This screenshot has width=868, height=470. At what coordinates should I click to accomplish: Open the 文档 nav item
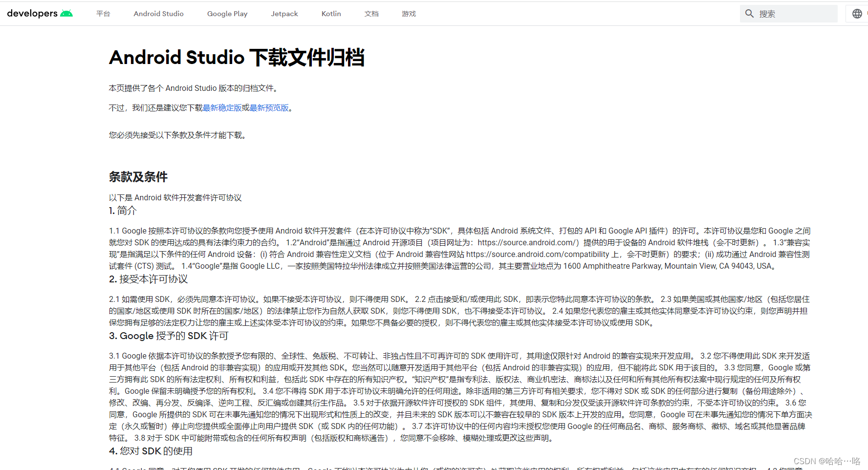[x=371, y=14]
